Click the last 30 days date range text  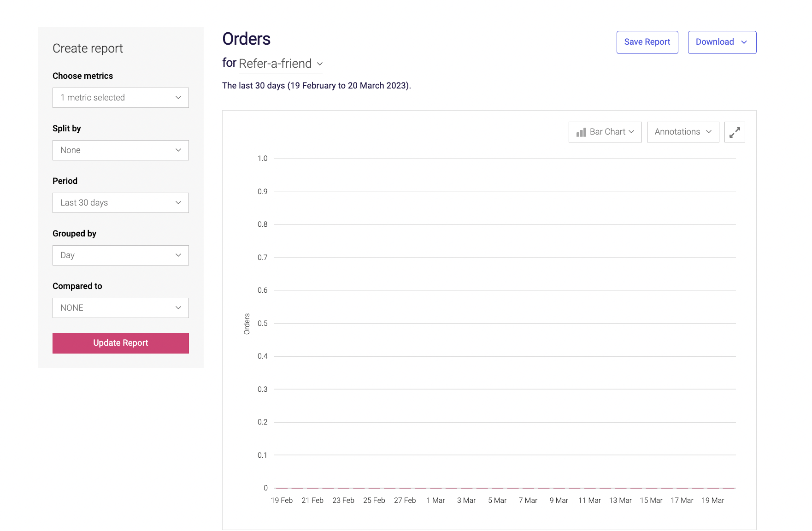317,86
